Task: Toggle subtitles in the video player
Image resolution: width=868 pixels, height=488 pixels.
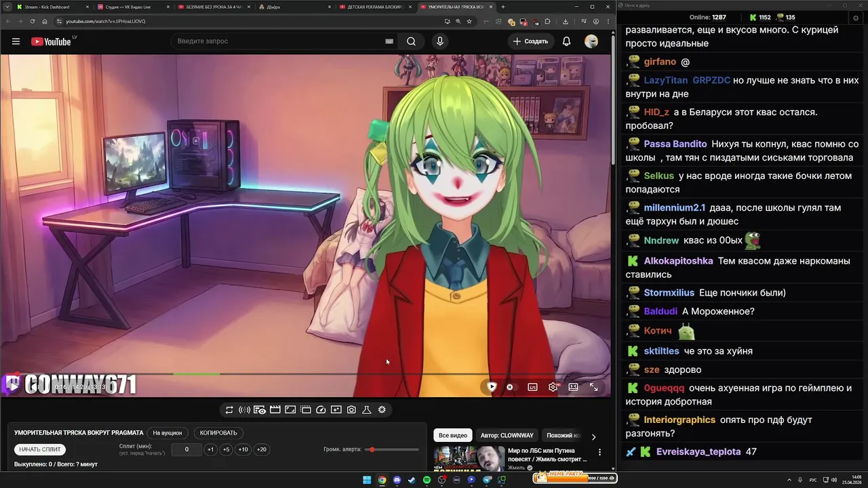Action: click(x=532, y=387)
